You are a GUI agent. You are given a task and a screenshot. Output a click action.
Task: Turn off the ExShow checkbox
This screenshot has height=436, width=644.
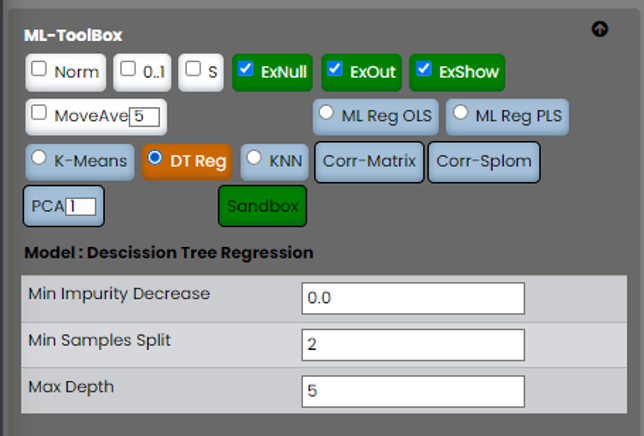tap(424, 70)
